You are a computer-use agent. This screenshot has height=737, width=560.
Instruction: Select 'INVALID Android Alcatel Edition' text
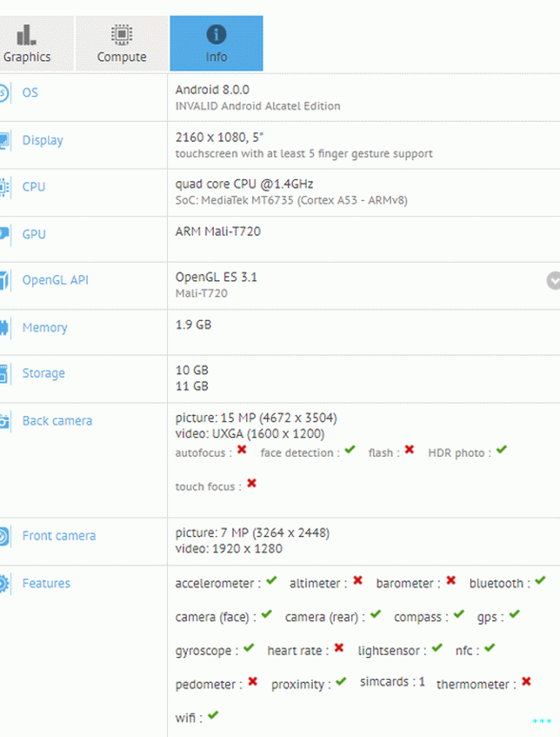tap(258, 106)
